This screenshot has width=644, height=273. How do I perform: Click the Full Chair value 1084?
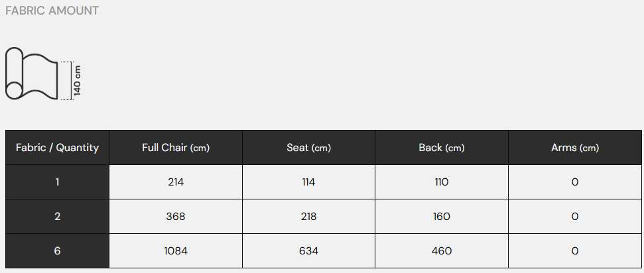pos(176,251)
